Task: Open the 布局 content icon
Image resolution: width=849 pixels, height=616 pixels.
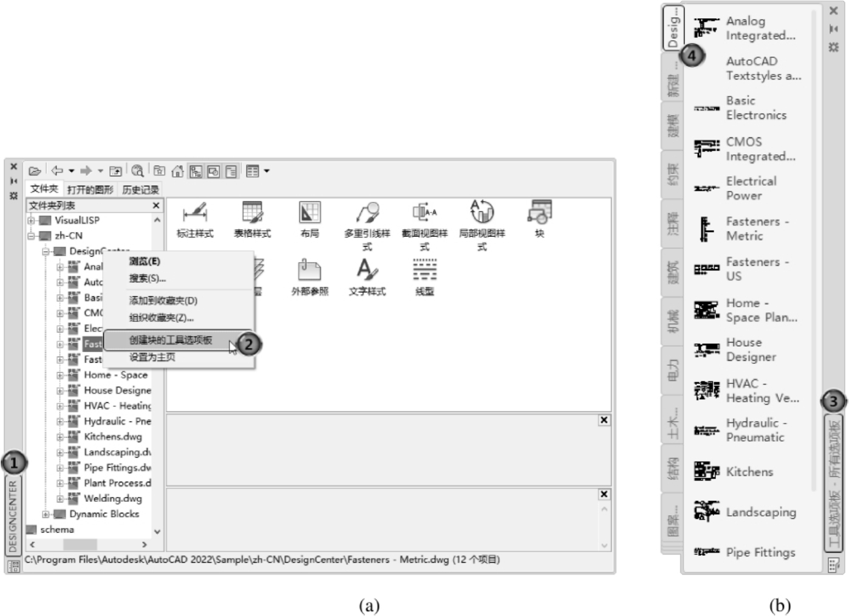Action: coord(310,219)
